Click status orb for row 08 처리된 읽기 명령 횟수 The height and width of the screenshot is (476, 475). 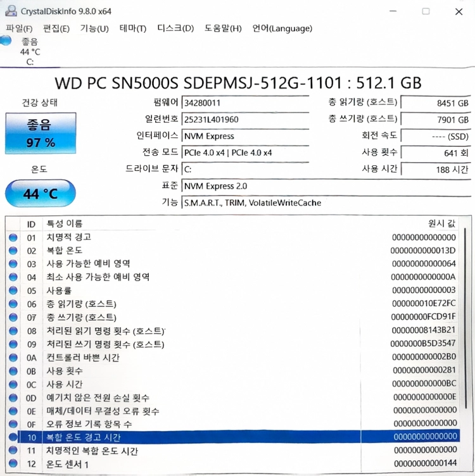click(x=13, y=330)
